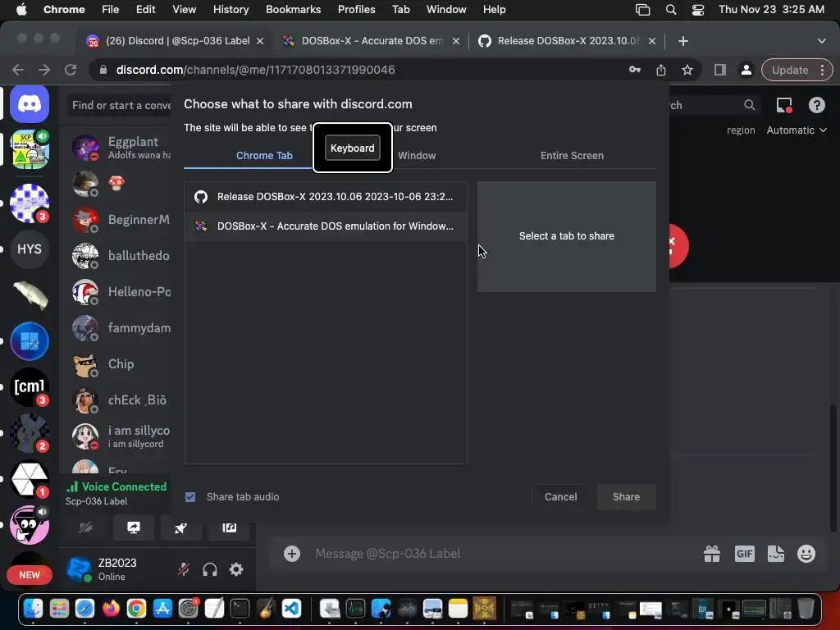Open Discord inbox icon
This screenshot has width=840, height=630.
784,105
